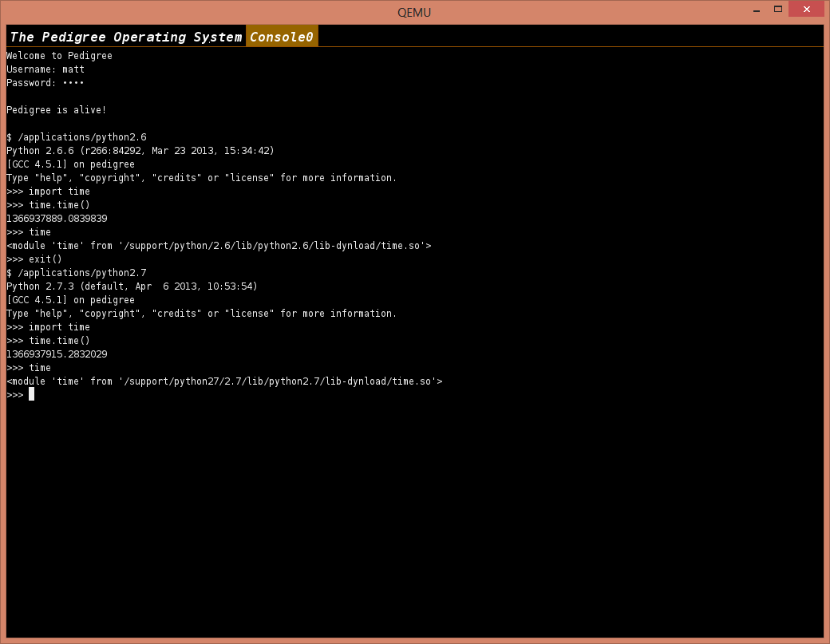Click "The Pedigree Operating System" header label
Screen dimensions: 830x644
(x=126, y=37)
